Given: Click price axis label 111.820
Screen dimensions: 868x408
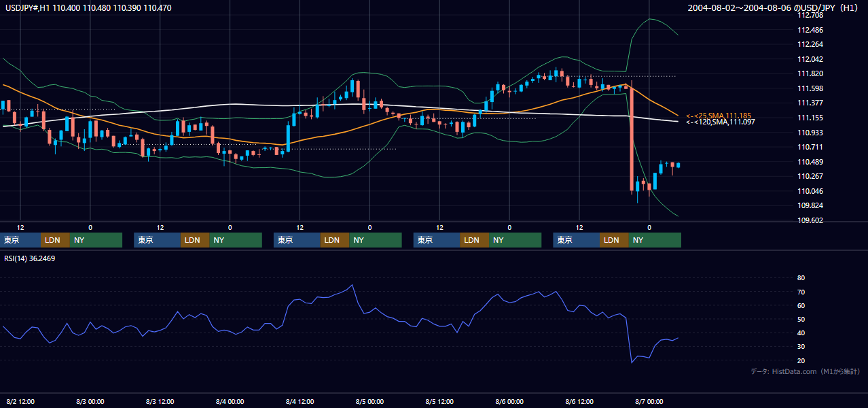Looking at the screenshot, I should 810,74.
